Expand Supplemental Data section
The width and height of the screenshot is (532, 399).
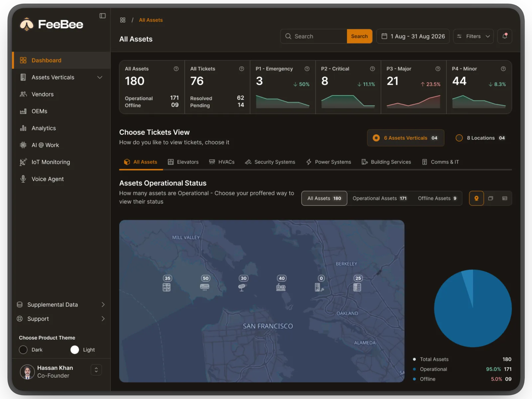pyautogui.click(x=61, y=305)
